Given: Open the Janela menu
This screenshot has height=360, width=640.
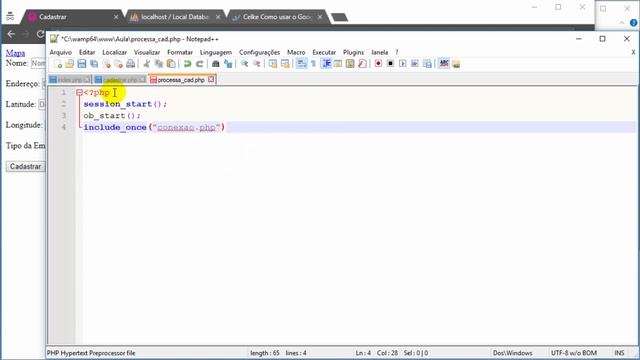Looking at the screenshot, I should pos(379,52).
